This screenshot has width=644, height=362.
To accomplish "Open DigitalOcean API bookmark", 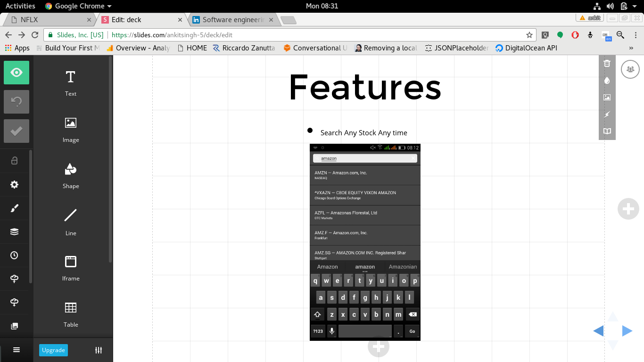I will click(527, 48).
